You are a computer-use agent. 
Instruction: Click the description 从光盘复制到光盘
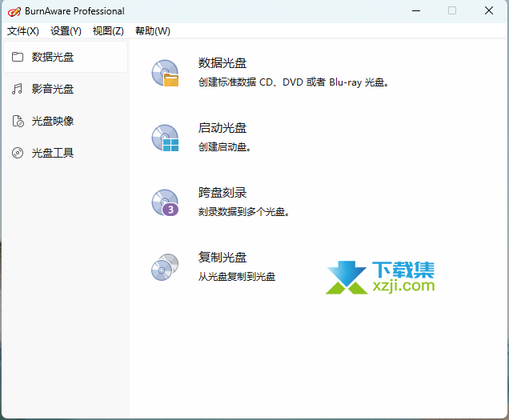click(x=237, y=277)
